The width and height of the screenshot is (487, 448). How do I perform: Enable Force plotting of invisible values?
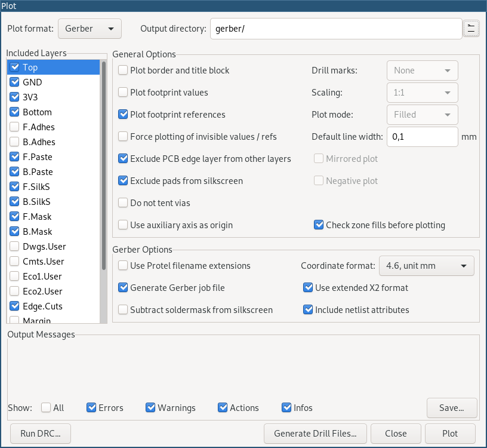pyautogui.click(x=123, y=136)
